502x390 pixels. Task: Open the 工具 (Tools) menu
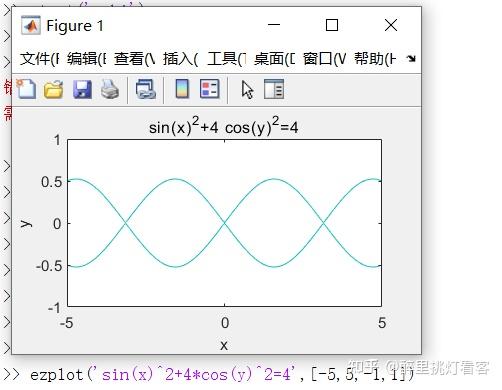click(x=227, y=59)
